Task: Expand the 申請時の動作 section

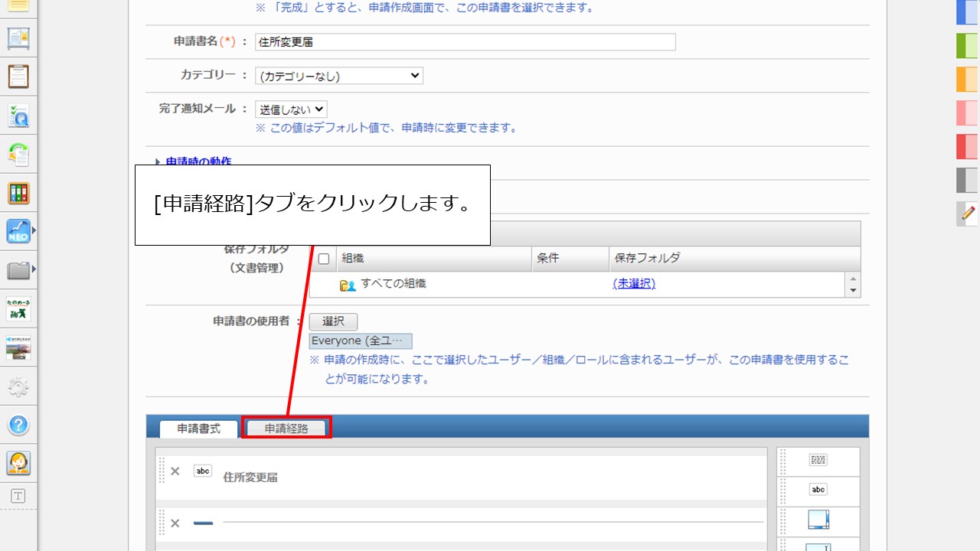Action: click(x=198, y=161)
